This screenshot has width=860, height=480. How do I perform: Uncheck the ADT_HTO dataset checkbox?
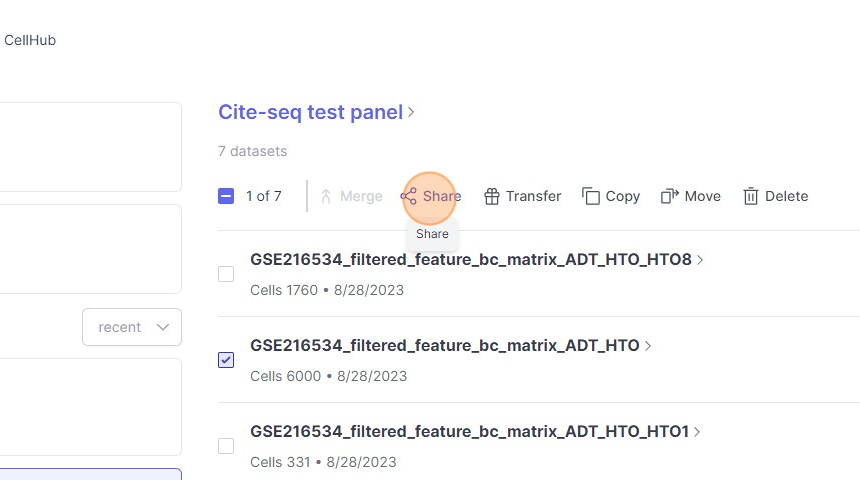(226, 360)
